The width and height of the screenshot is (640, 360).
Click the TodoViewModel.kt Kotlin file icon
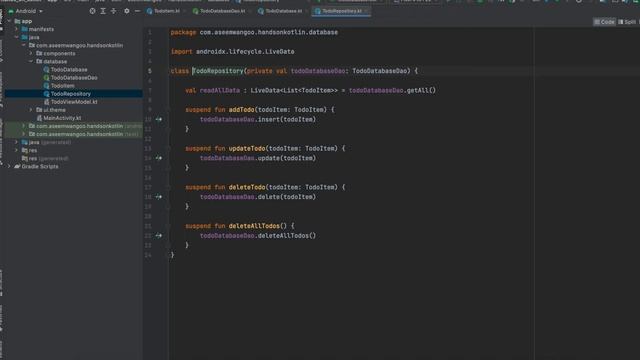(46, 102)
